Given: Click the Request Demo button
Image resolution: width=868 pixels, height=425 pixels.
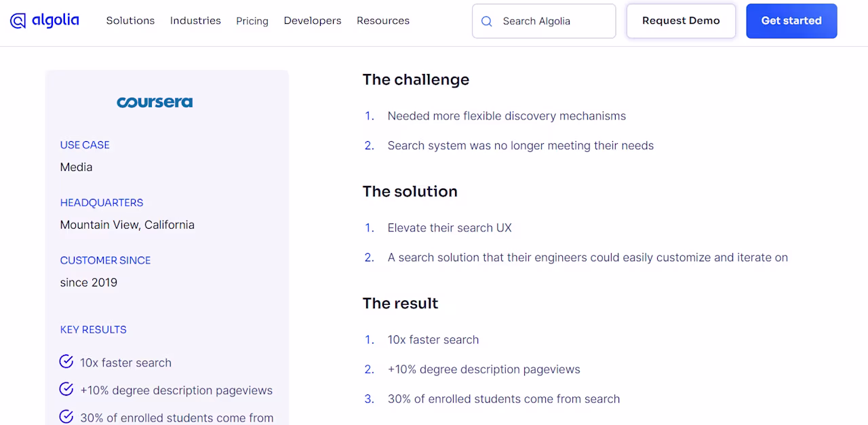Looking at the screenshot, I should point(681,21).
